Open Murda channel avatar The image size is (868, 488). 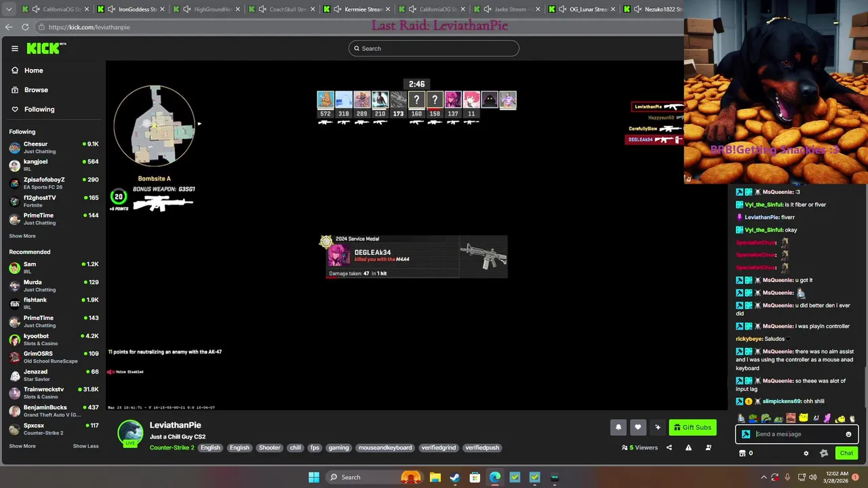click(x=14, y=285)
